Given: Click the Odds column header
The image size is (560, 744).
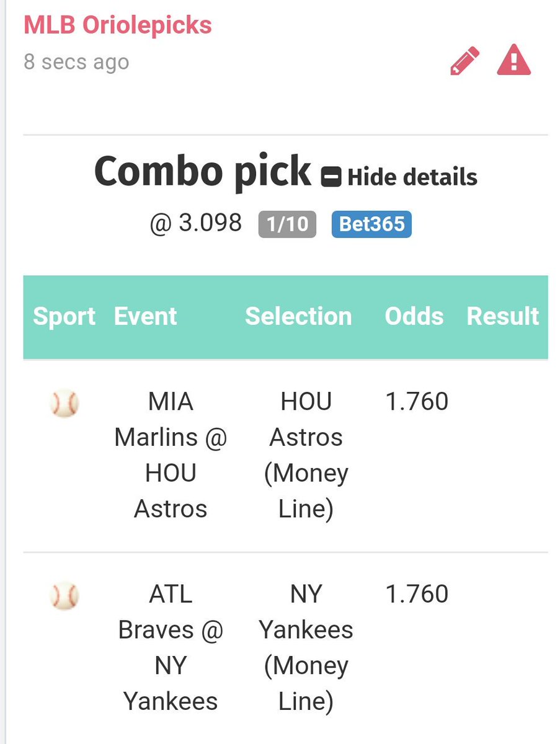Looking at the screenshot, I should (x=414, y=316).
